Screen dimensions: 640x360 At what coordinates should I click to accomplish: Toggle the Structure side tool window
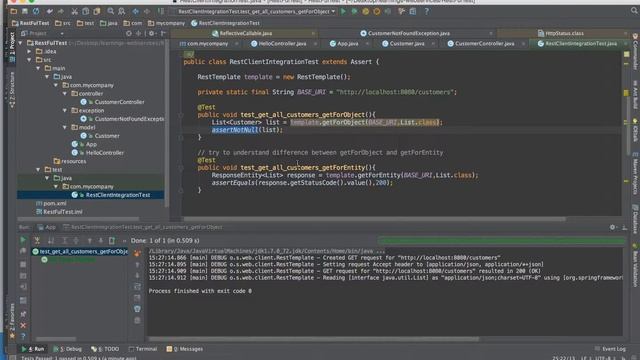11,89
